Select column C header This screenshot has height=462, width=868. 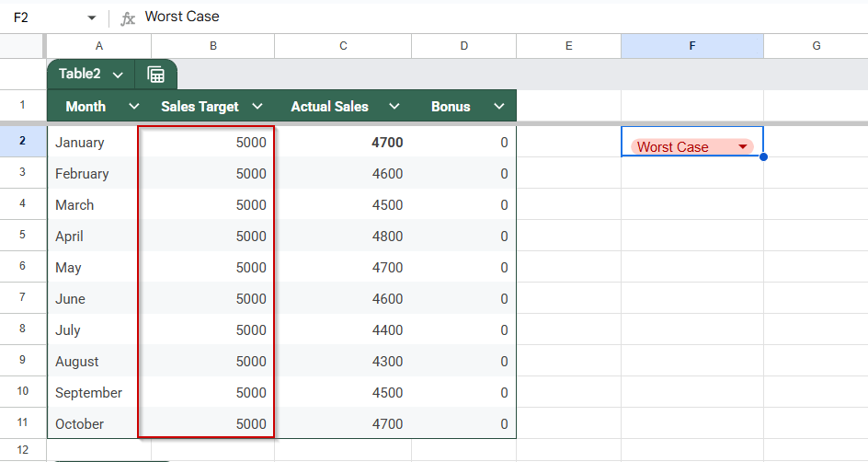pos(343,46)
